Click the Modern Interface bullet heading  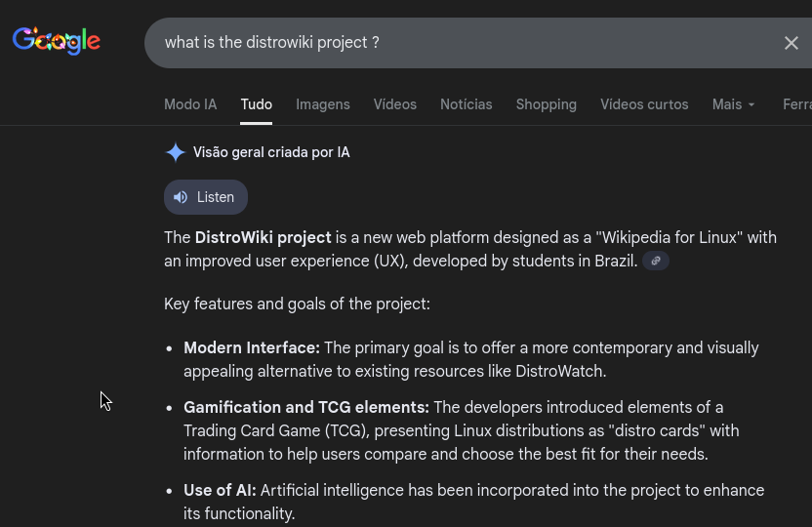coord(252,347)
